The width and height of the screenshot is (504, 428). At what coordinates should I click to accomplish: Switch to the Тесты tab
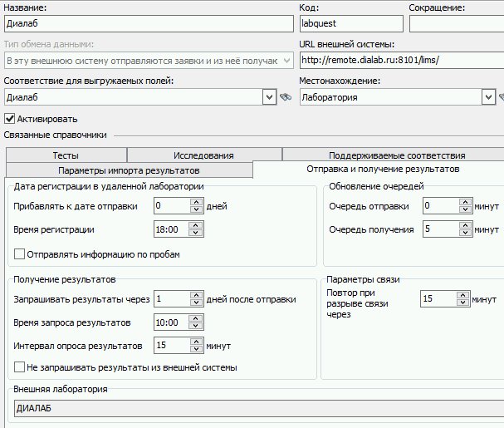pyautogui.click(x=66, y=155)
